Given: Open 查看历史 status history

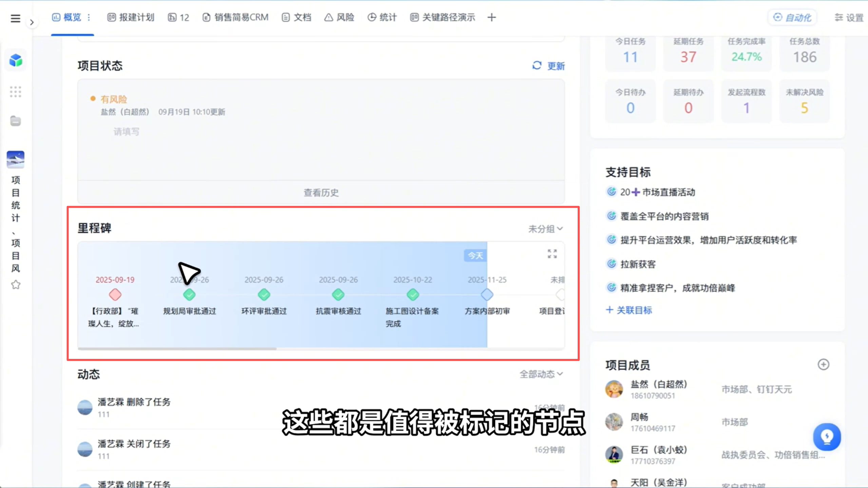Looking at the screenshot, I should [321, 192].
